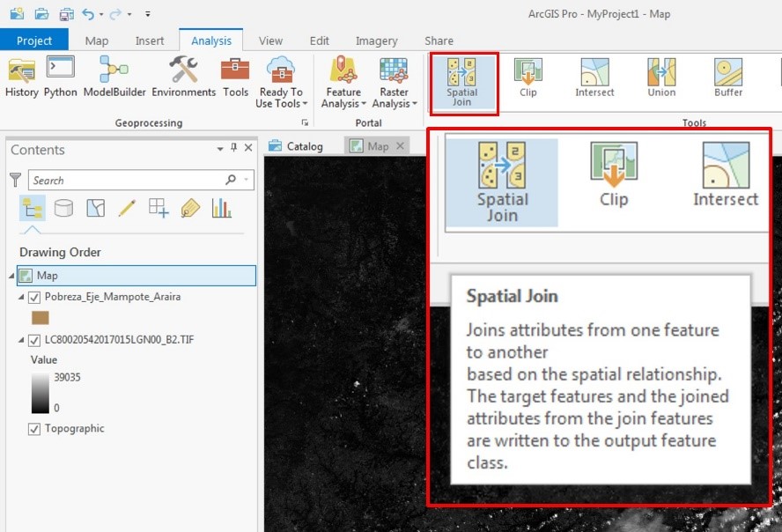The height and width of the screenshot is (532, 782).
Task: Collapse the Map node in Contents
Action: click(11, 276)
